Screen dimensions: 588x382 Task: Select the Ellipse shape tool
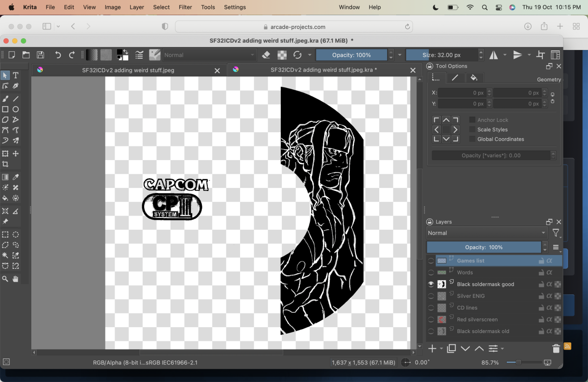point(16,109)
